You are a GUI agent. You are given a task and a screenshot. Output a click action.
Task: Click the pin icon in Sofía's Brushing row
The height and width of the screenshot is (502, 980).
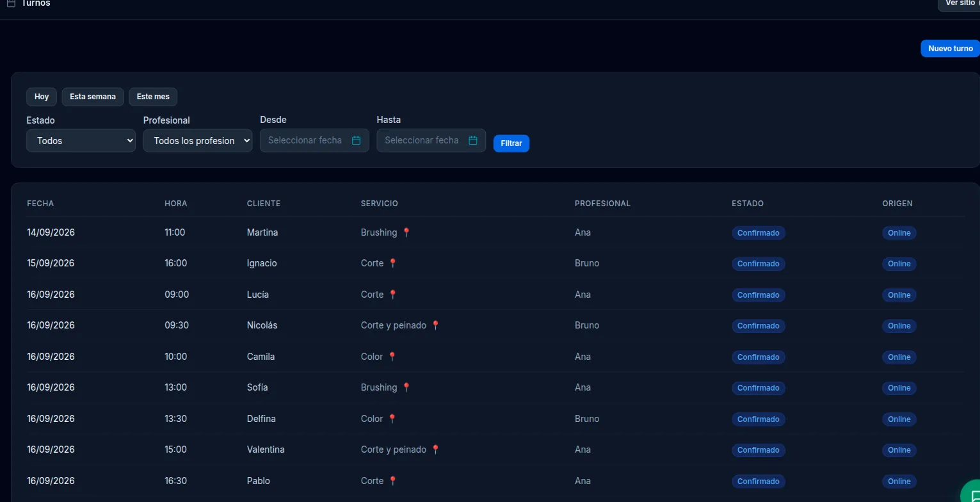(x=406, y=387)
